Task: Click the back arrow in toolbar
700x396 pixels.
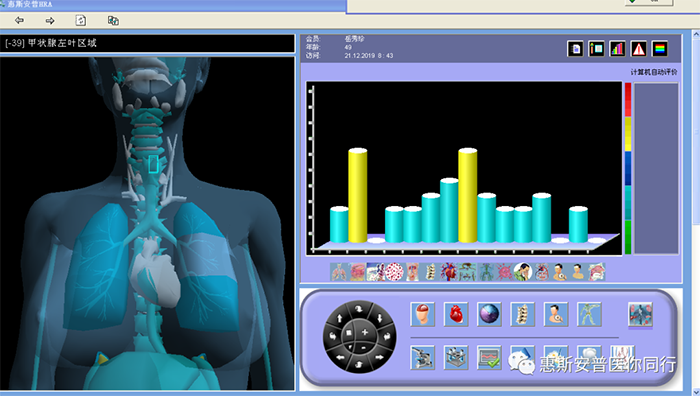Action: click(x=19, y=20)
